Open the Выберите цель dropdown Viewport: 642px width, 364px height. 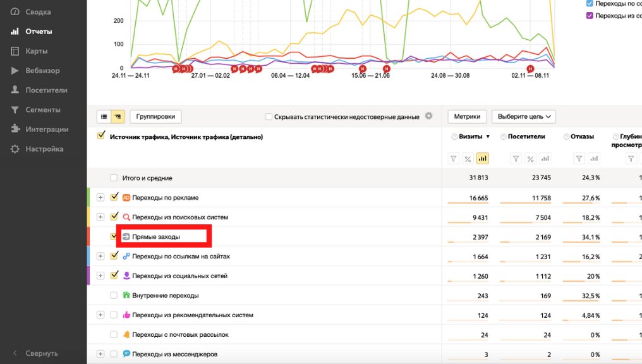click(525, 116)
